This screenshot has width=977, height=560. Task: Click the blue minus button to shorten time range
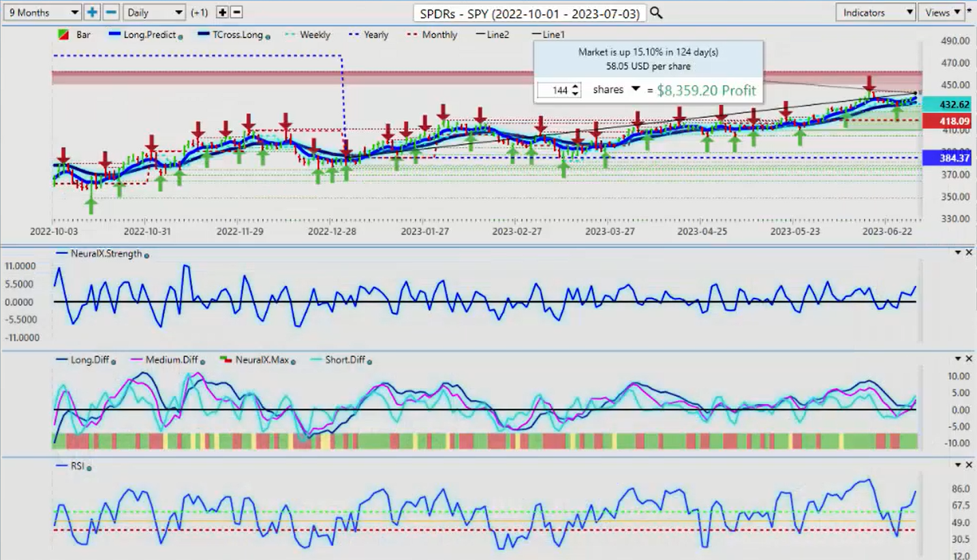[x=111, y=12]
